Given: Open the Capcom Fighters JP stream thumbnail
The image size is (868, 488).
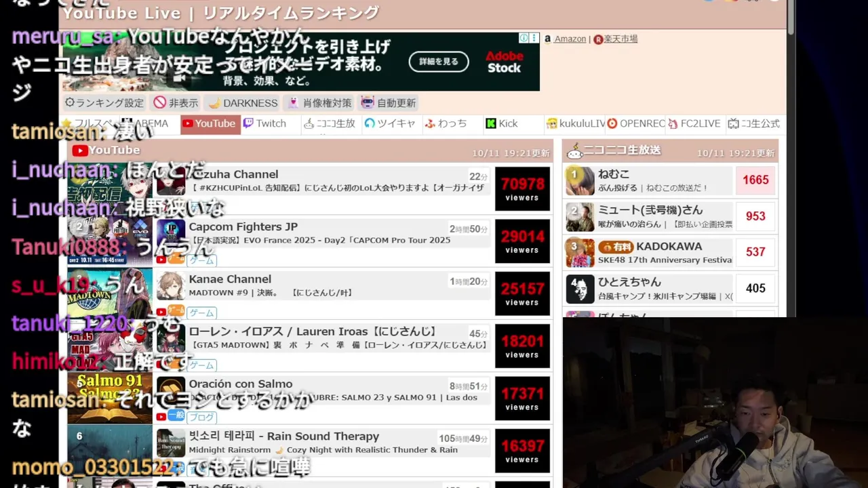Looking at the screenshot, I should [110, 241].
